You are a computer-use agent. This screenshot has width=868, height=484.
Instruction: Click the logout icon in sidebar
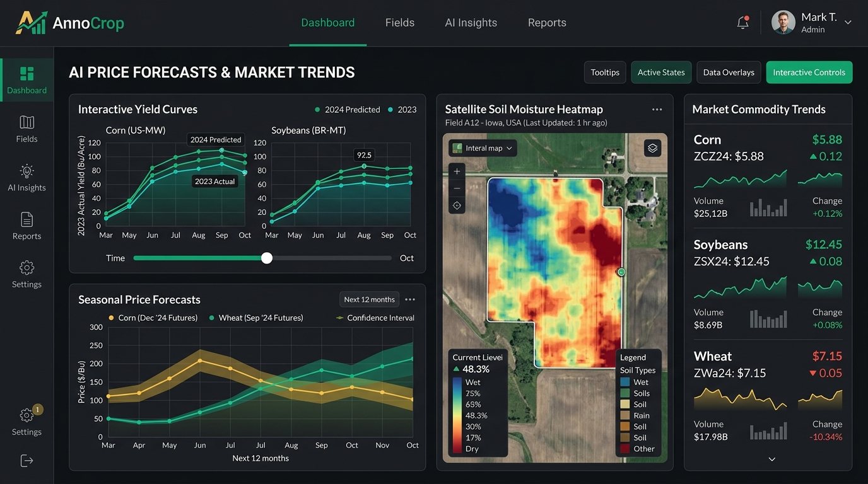[26, 461]
